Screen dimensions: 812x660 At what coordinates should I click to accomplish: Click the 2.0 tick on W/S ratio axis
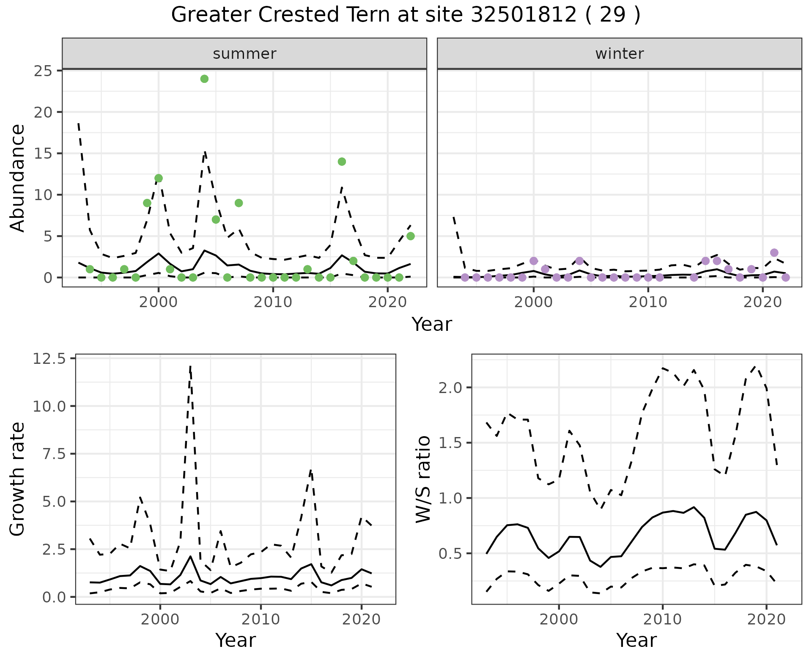(x=450, y=388)
